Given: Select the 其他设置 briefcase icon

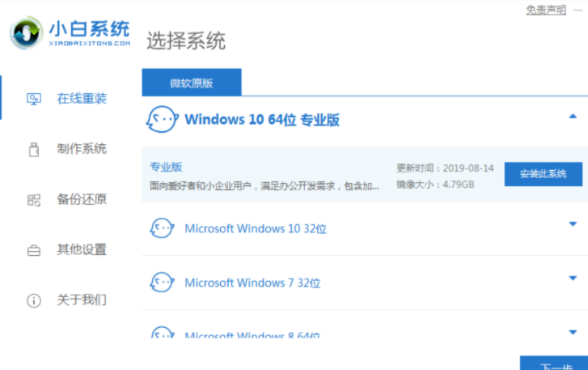Looking at the screenshot, I should (x=34, y=250).
